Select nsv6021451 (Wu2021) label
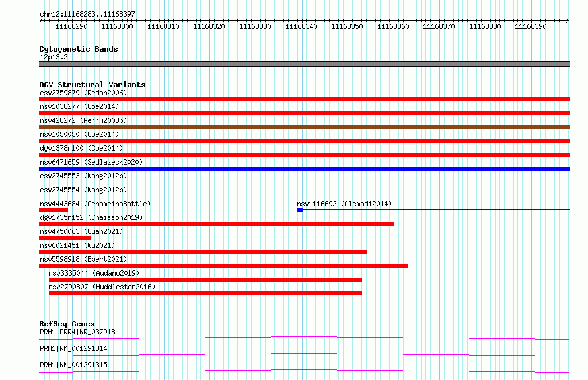Screen dimensions: 588x380 [77, 245]
